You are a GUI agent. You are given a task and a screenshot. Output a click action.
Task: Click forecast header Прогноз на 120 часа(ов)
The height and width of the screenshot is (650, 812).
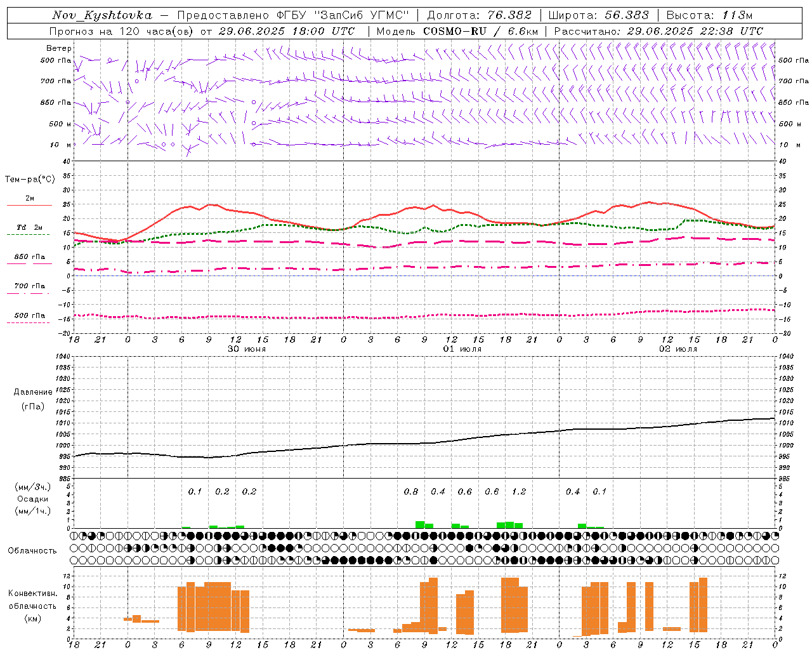[x=122, y=31]
